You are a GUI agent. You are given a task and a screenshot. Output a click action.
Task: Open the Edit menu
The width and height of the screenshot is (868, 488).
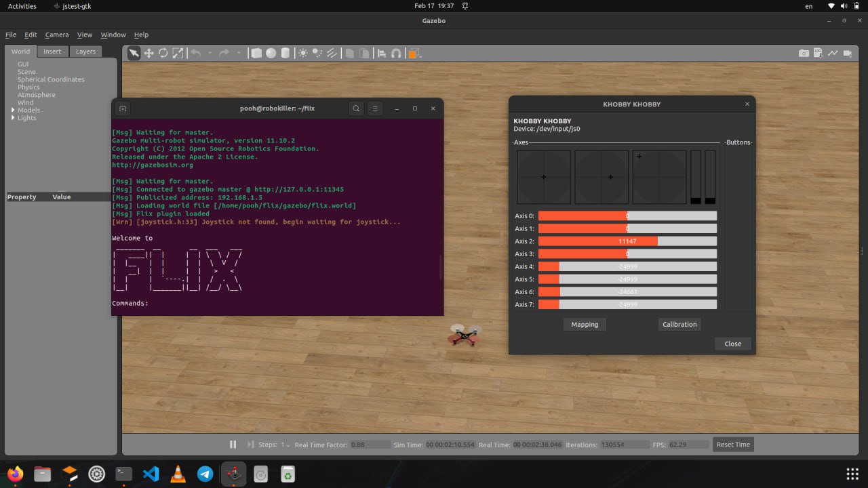[31, 35]
